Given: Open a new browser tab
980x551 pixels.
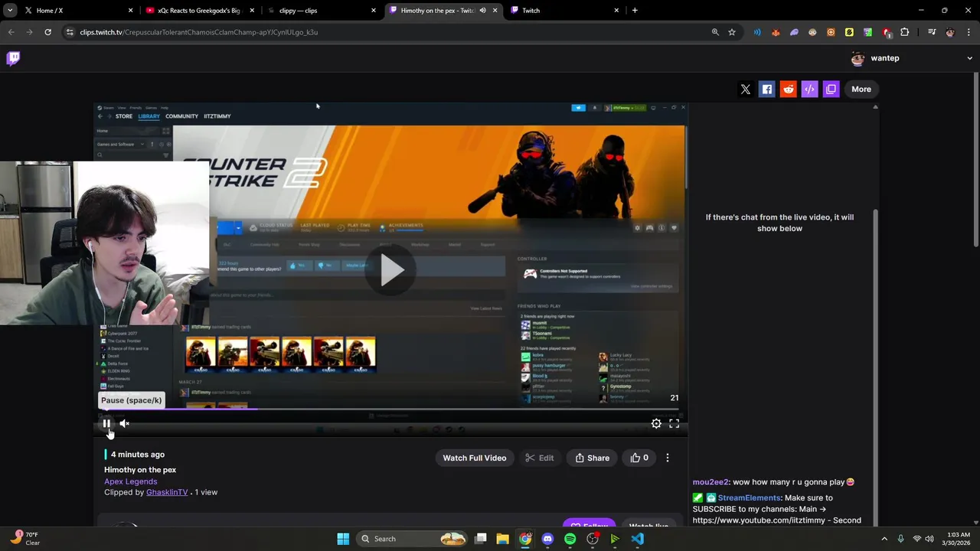Looking at the screenshot, I should click(635, 11).
